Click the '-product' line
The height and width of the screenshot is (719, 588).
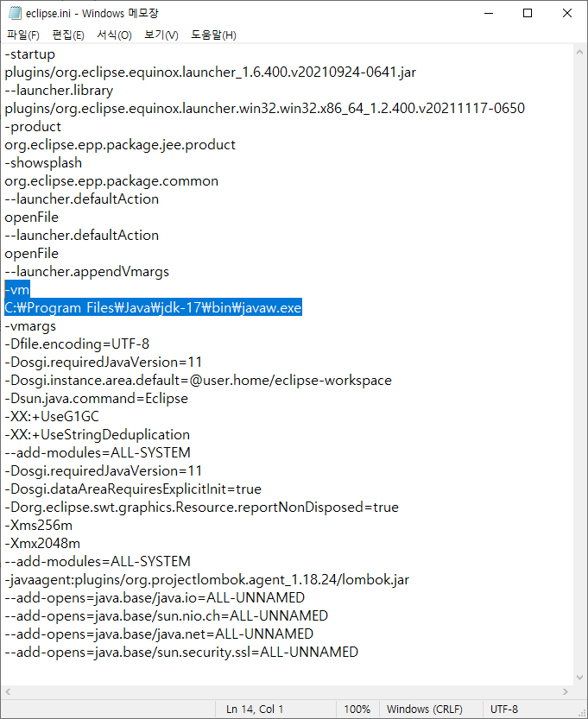tap(33, 127)
